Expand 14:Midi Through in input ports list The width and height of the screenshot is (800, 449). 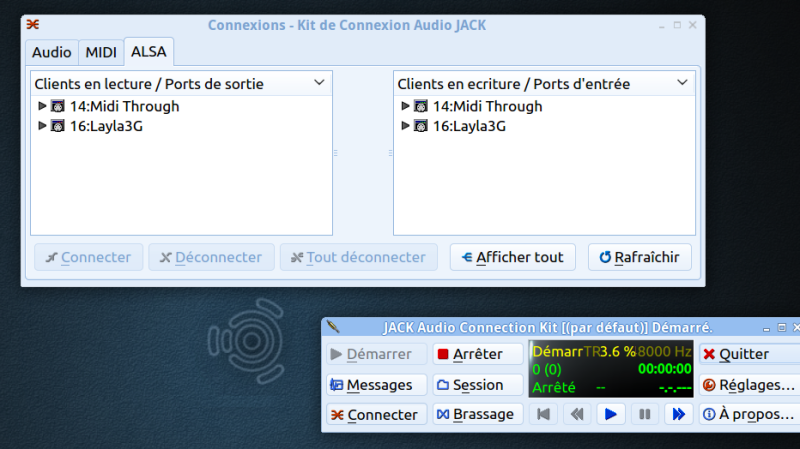click(405, 106)
